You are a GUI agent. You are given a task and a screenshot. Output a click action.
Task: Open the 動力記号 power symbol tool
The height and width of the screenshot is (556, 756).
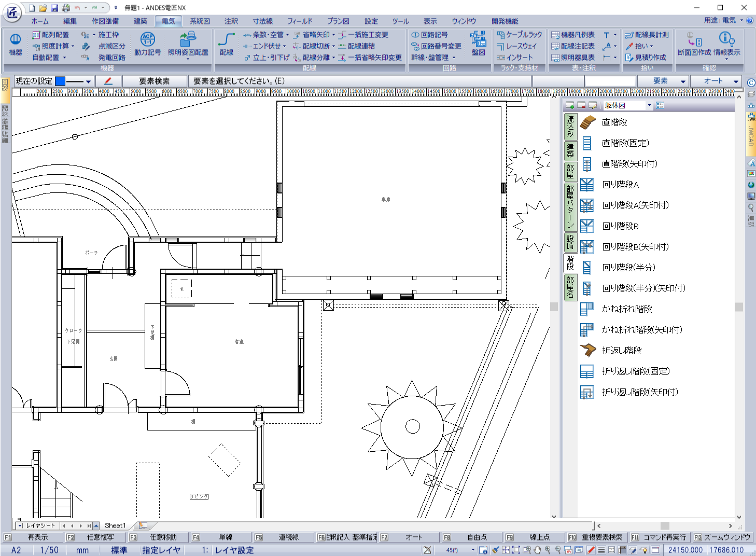[x=148, y=44]
